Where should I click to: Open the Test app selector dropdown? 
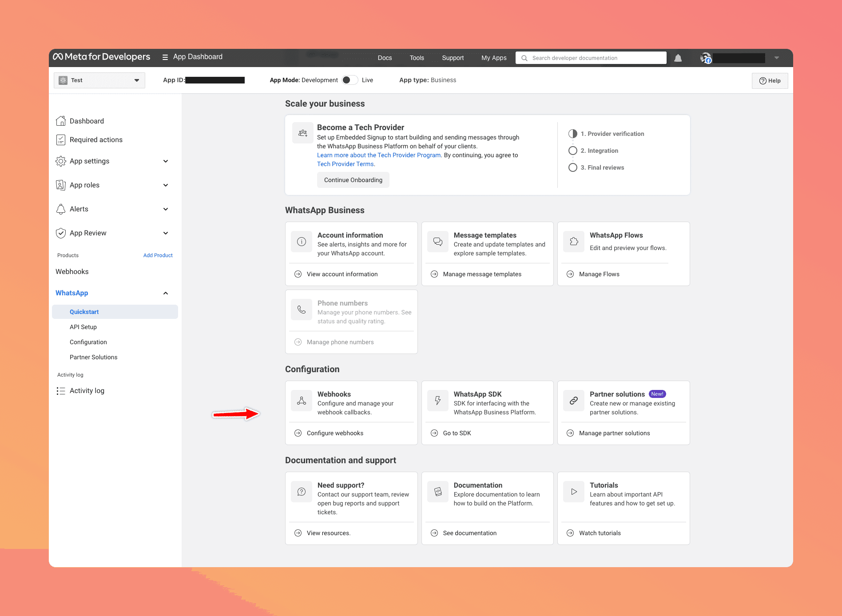tap(99, 80)
